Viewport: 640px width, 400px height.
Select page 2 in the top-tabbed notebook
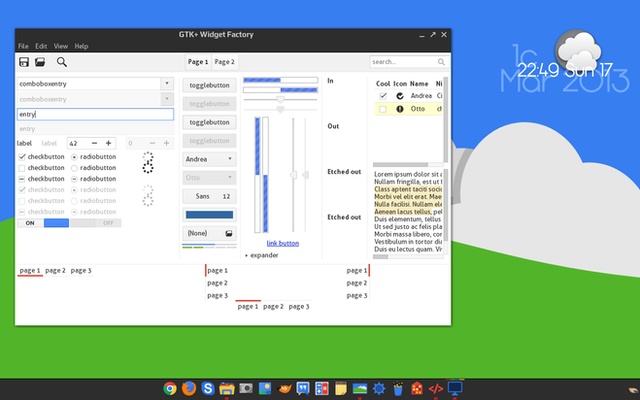(x=56, y=271)
